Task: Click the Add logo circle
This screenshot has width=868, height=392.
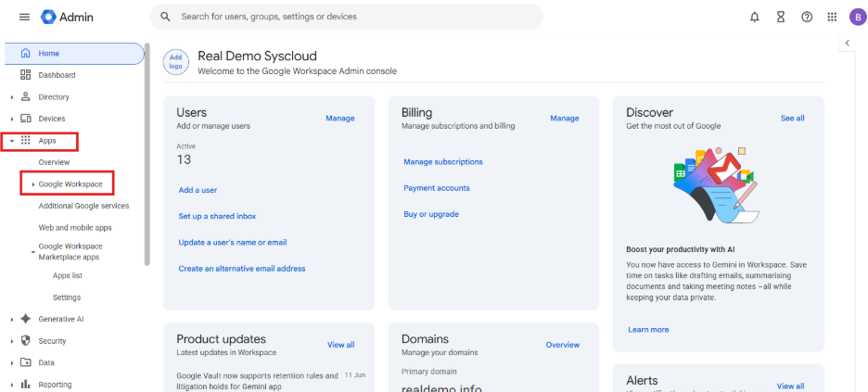Action: click(175, 61)
